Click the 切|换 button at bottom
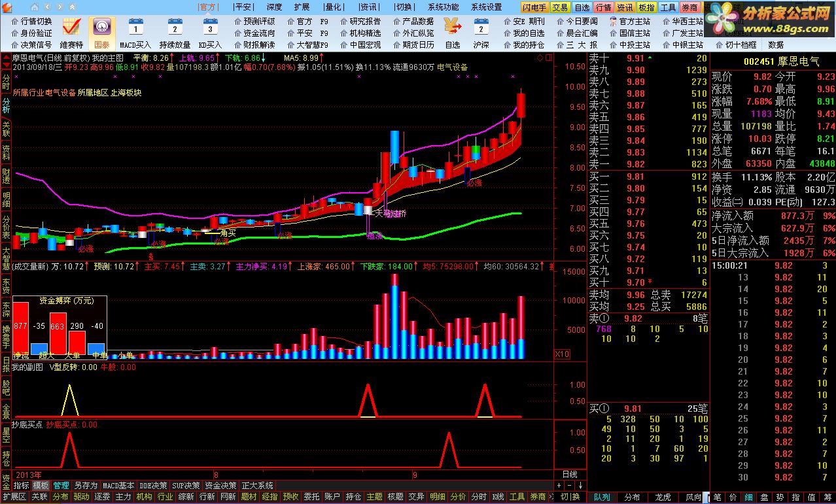 571,497
